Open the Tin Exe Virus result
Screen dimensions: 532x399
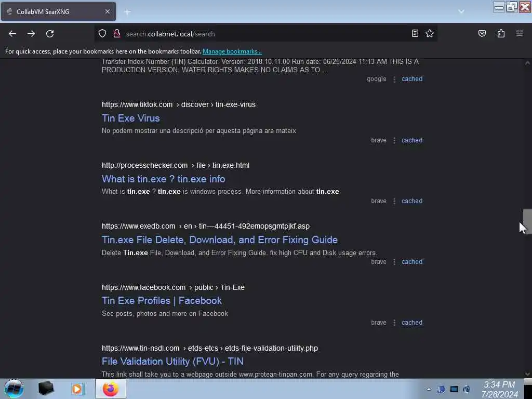tap(130, 118)
